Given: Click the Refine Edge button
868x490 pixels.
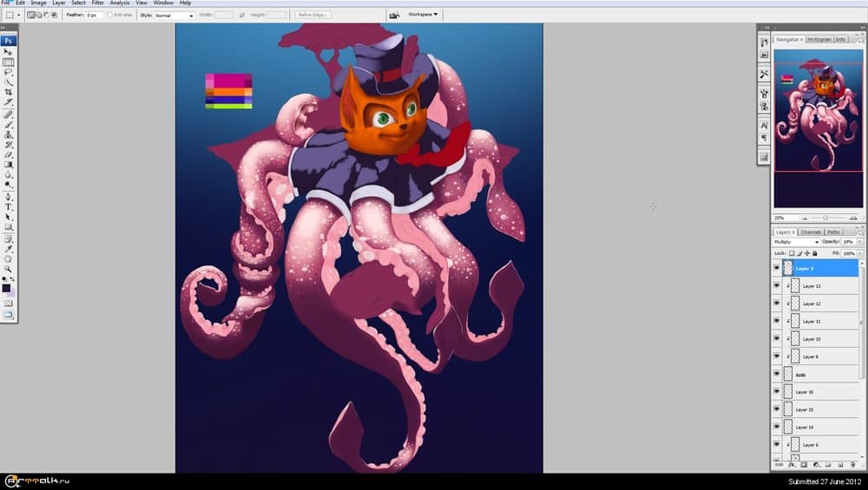Looking at the screenshot, I should coord(312,15).
